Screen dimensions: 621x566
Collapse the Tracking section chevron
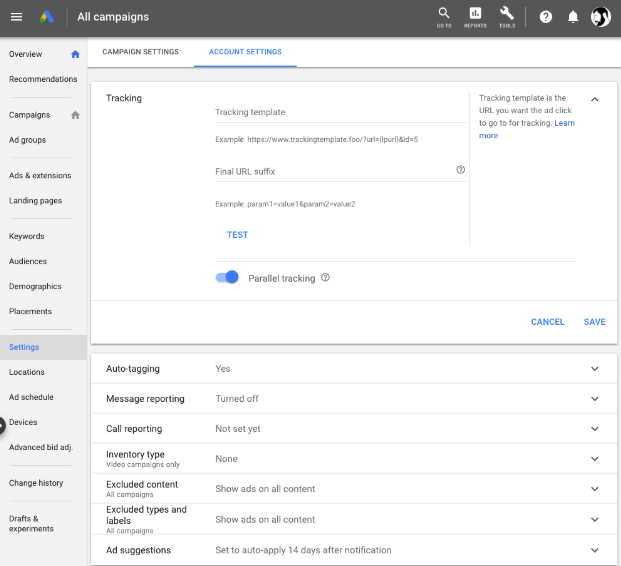pos(594,99)
